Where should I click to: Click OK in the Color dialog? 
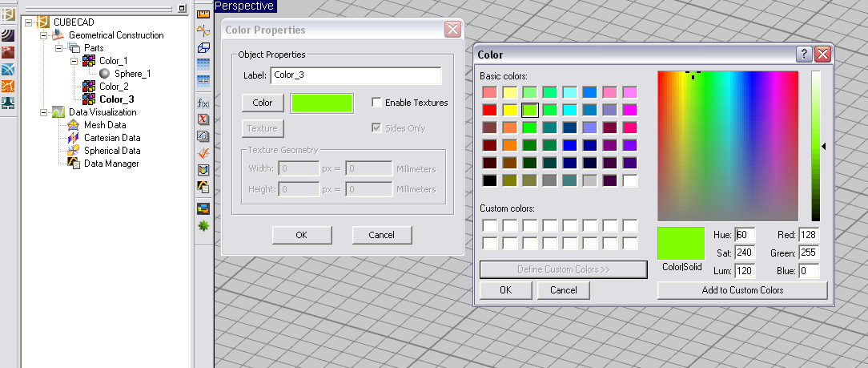click(x=505, y=290)
